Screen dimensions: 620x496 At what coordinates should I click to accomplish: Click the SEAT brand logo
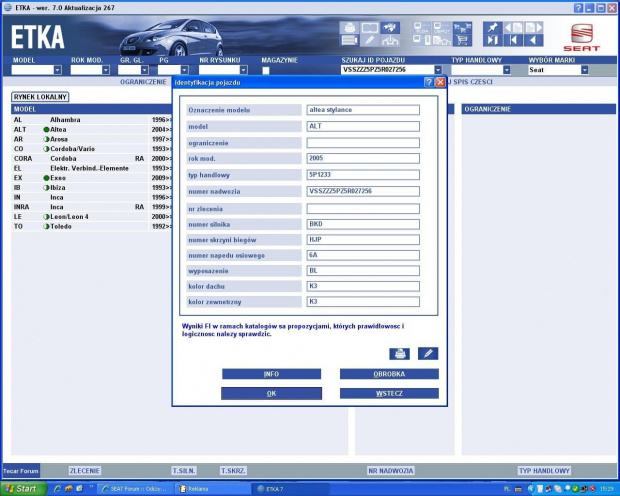(581, 38)
